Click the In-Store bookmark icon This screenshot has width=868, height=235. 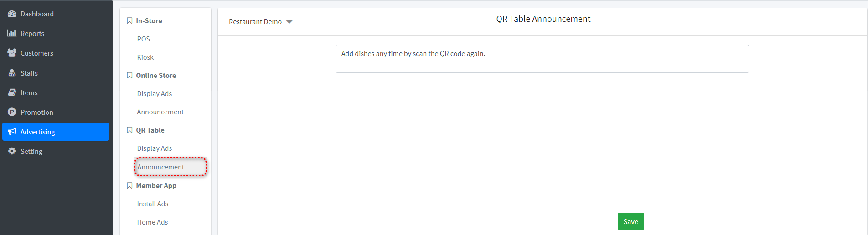129,21
